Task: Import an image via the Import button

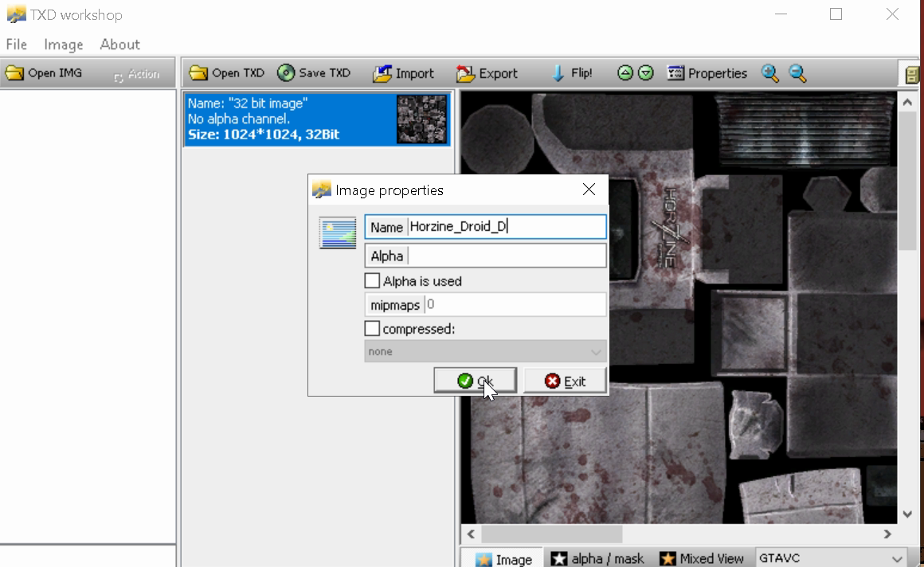Action: click(x=404, y=73)
